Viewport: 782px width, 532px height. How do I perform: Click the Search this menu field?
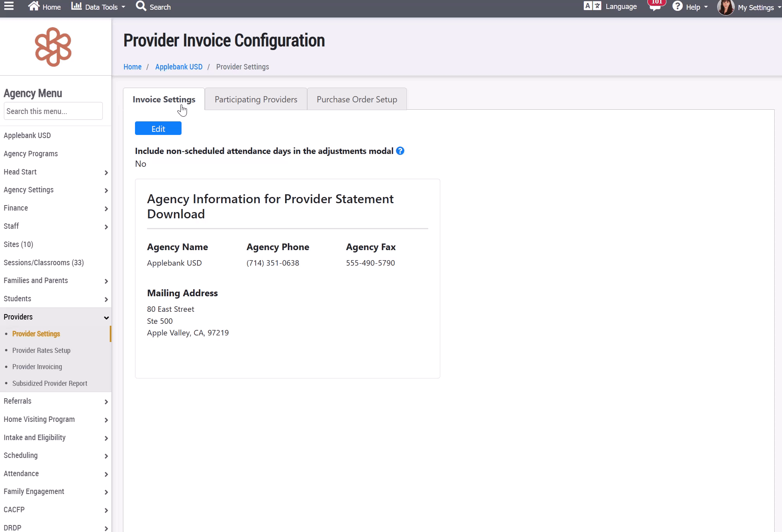(53, 111)
